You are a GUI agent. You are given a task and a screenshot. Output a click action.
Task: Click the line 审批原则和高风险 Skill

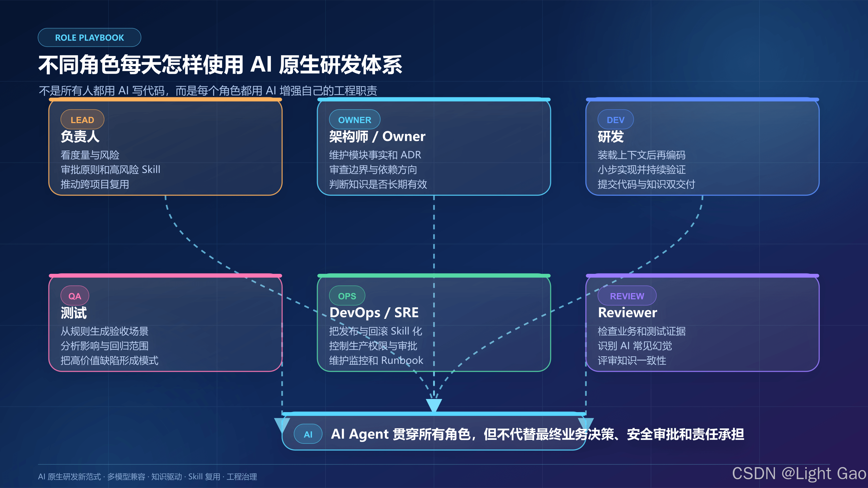[x=110, y=169]
